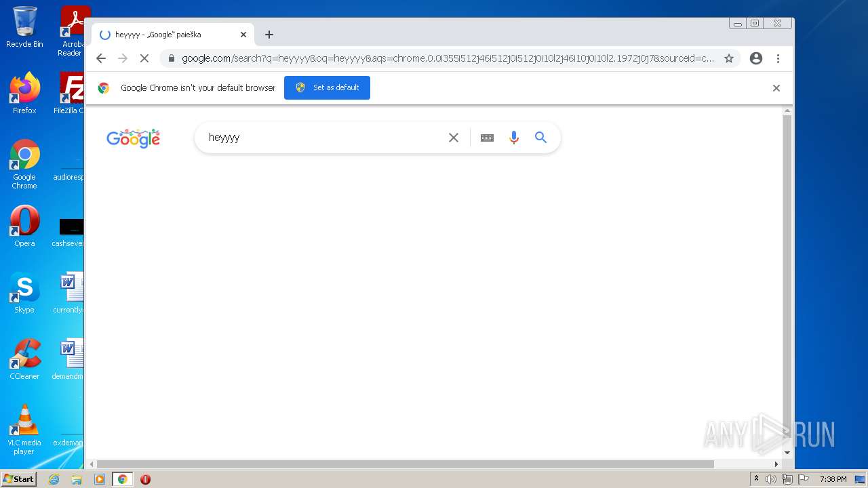Image resolution: width=868 pixels, height=488 pixels.
Task: Open the Windows Start menu
Action: [x=18, y=479]
